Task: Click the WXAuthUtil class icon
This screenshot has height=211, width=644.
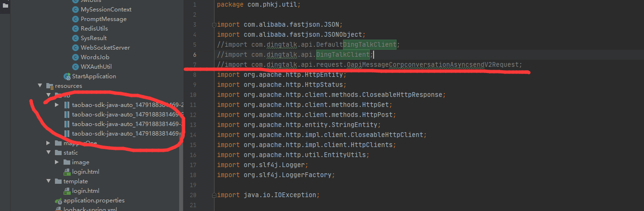Action: (75, 67)
